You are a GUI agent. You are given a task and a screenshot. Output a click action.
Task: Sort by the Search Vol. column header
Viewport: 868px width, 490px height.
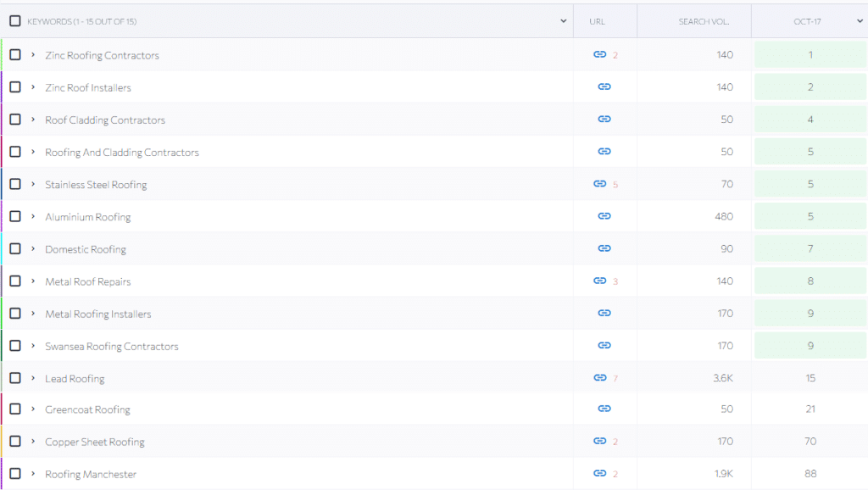pyautogui.click(x=703, y=21)
